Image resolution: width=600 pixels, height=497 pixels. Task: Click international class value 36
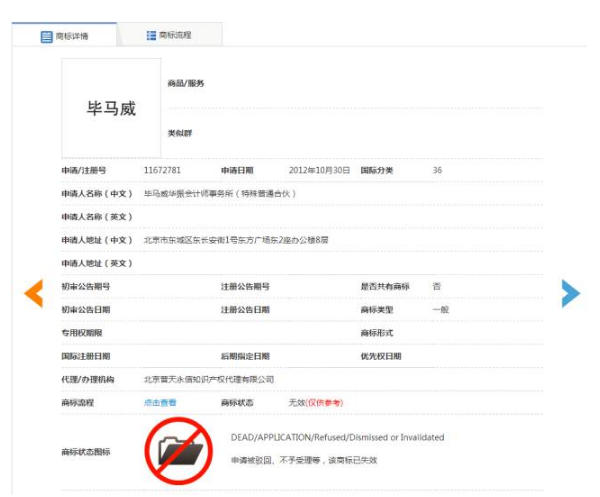pyautogui.click(x=437, y=170)
